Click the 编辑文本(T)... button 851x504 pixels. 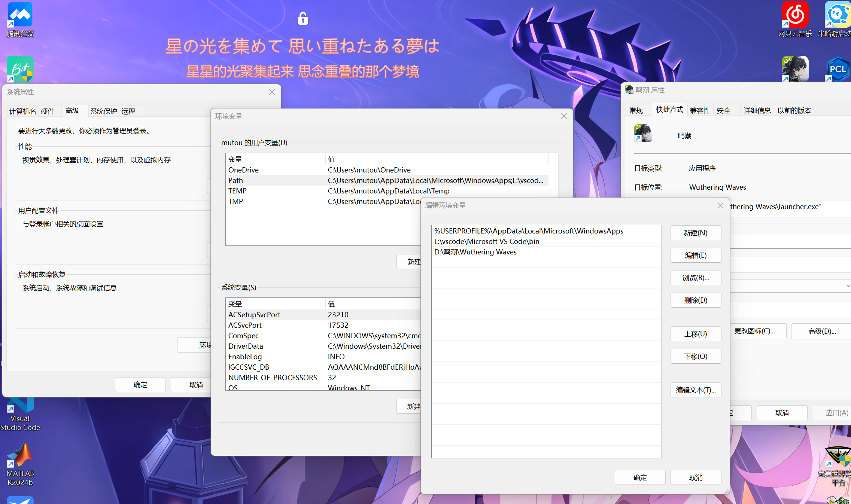pos(695,390)
